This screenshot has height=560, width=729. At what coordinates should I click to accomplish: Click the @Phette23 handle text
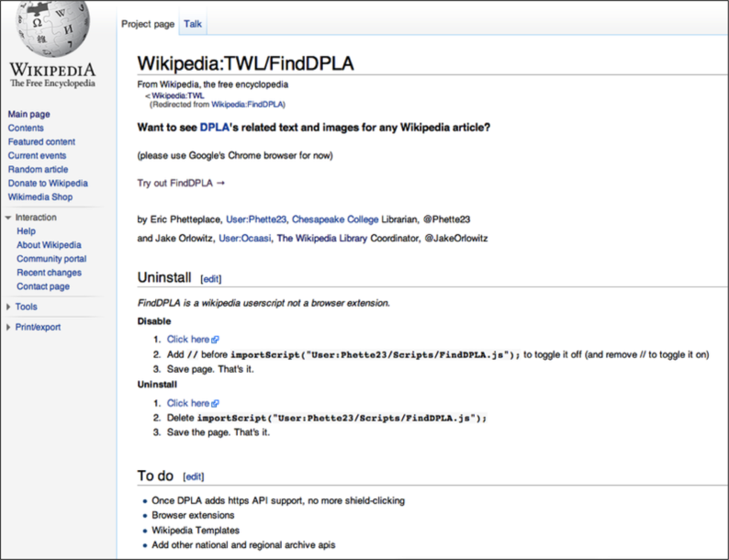point(447,219)
